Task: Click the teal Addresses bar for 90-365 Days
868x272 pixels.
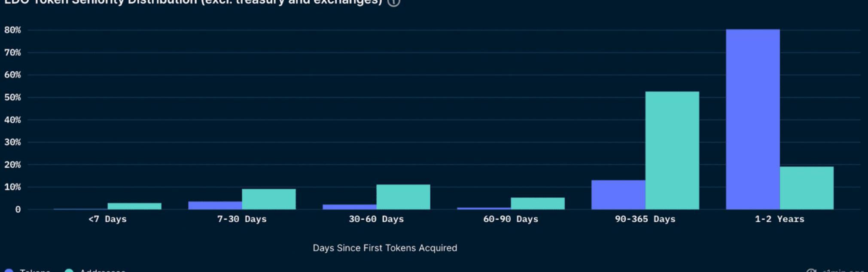Action: 672,150
